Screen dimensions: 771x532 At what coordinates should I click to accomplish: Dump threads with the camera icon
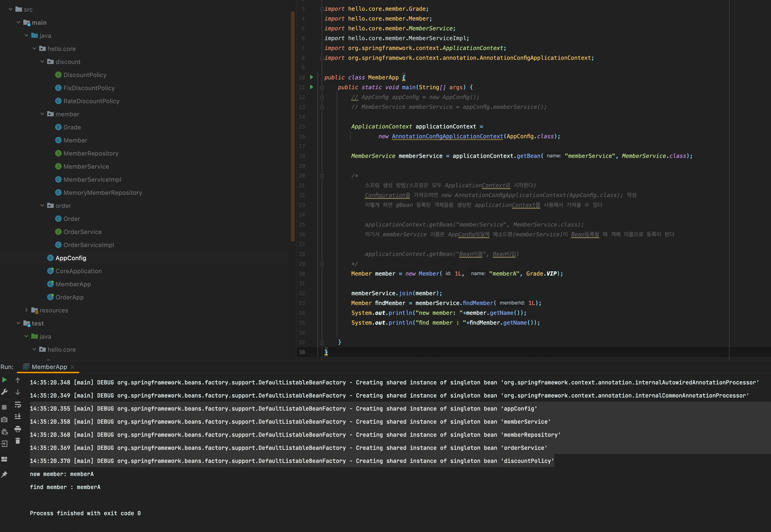tap(4, 420)
